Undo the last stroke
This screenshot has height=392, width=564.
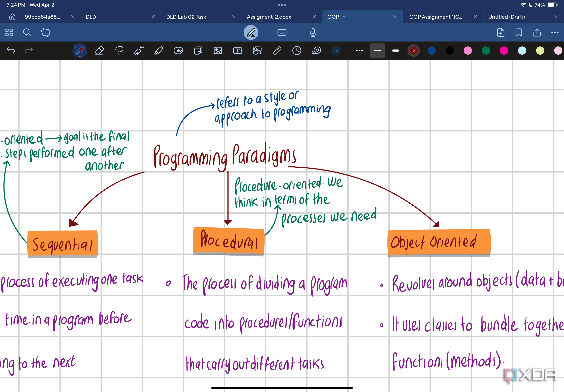point(10,51)
